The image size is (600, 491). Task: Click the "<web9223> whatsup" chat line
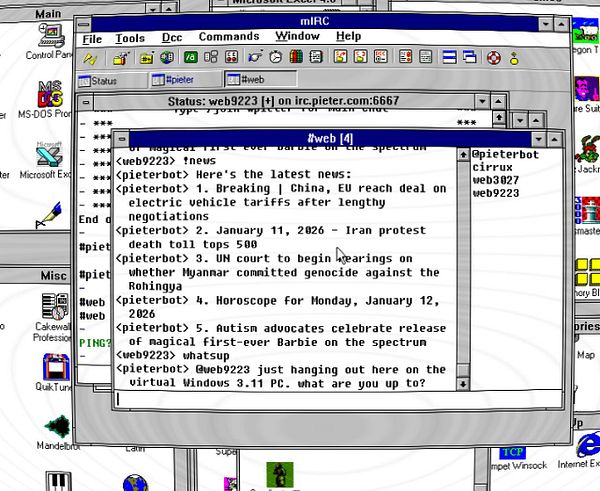[172, 356]
